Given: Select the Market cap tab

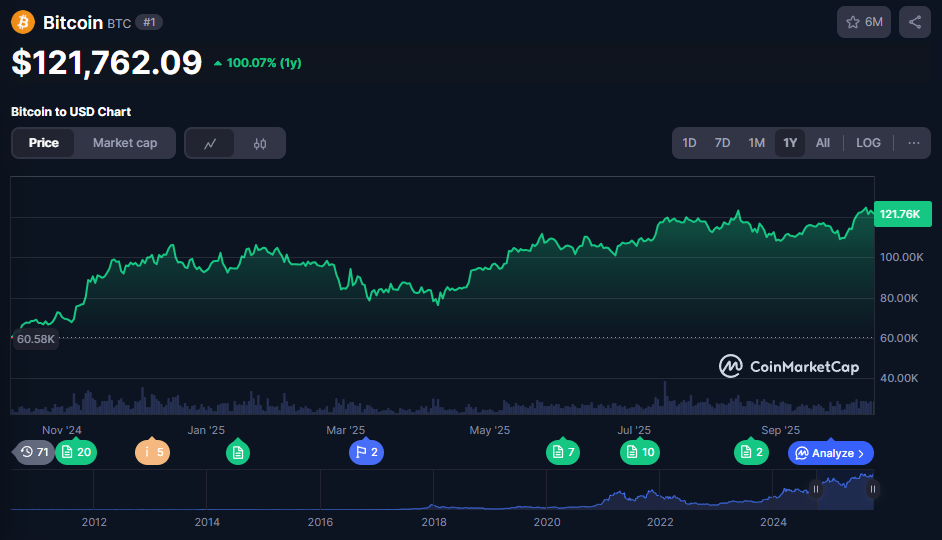Looking at the screenshot, I should [125, 143].
